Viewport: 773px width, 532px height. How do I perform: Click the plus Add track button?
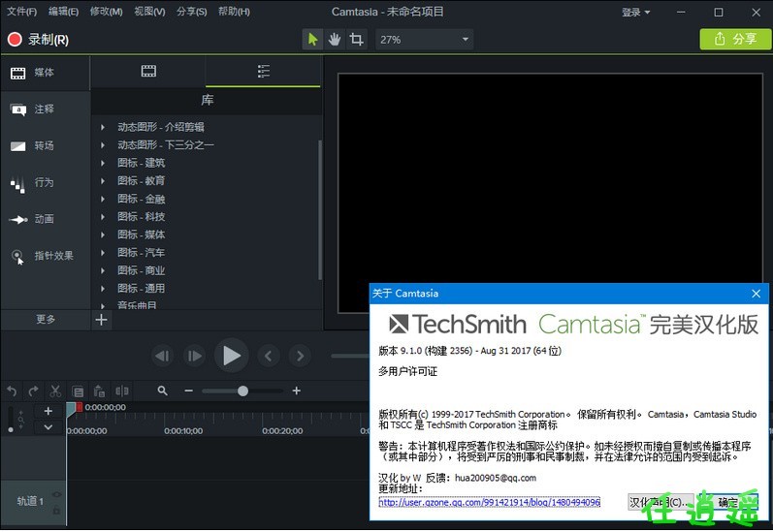[x=48, y=411]
